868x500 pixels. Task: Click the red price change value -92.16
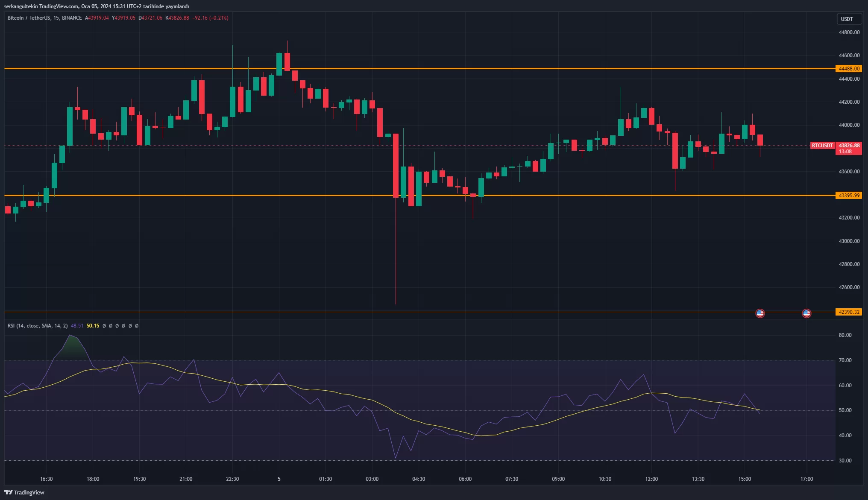(x=199, y=18)
